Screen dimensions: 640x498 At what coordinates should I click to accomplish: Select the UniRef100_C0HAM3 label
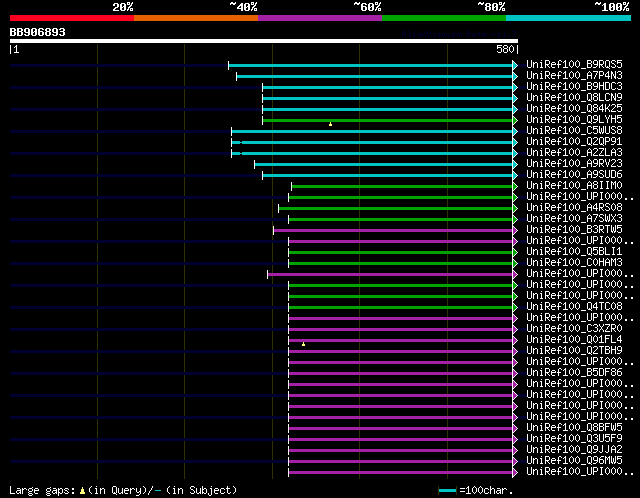[574, 263]
